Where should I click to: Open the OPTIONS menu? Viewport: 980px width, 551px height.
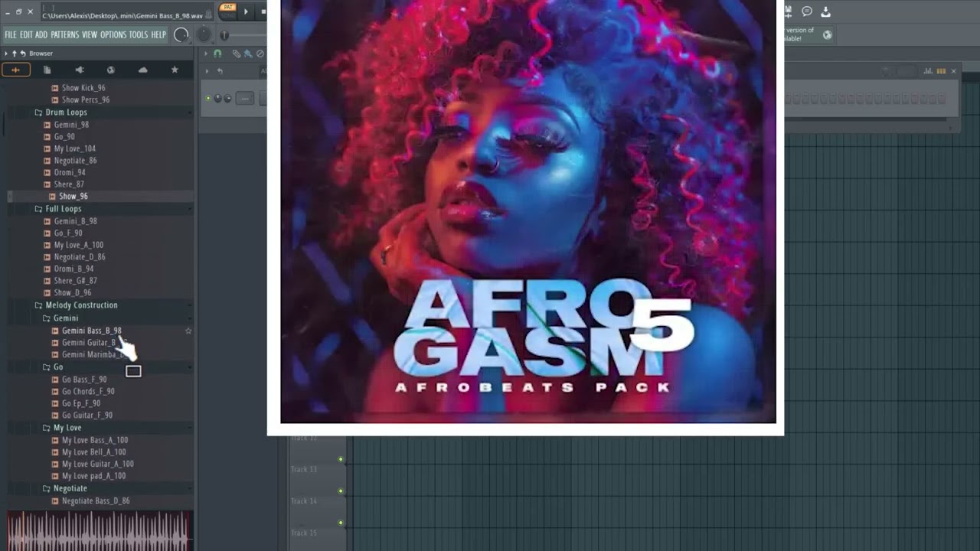click(x=113, y=35)
